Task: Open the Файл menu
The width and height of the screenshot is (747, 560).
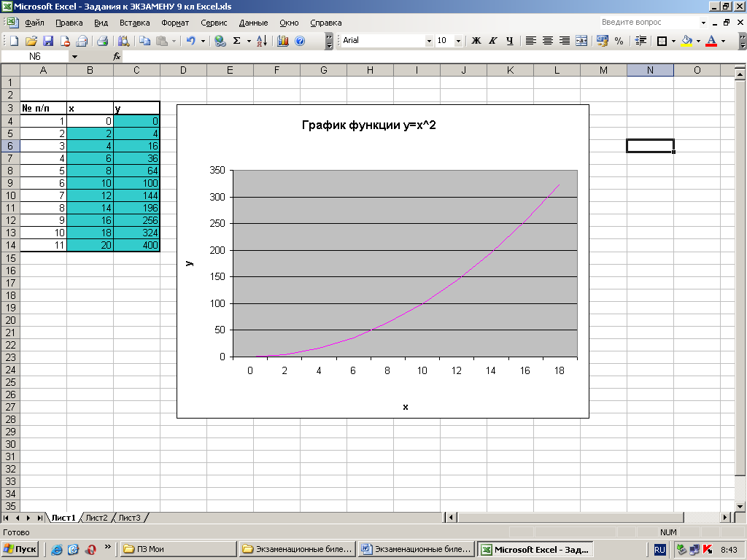Action: click(x=34, y=23)
